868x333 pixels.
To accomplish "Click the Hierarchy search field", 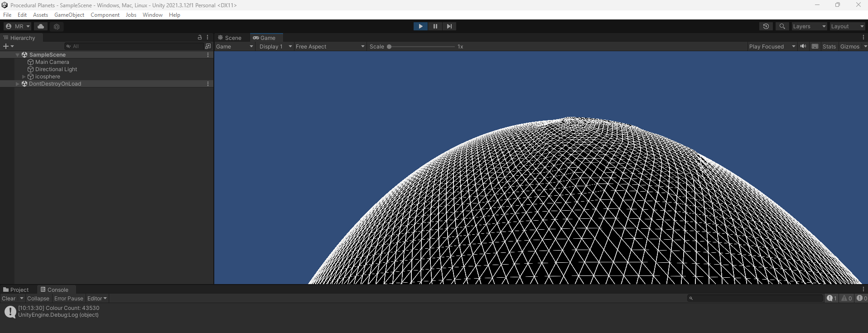I will pyautogui.click(x=134, y=46).
